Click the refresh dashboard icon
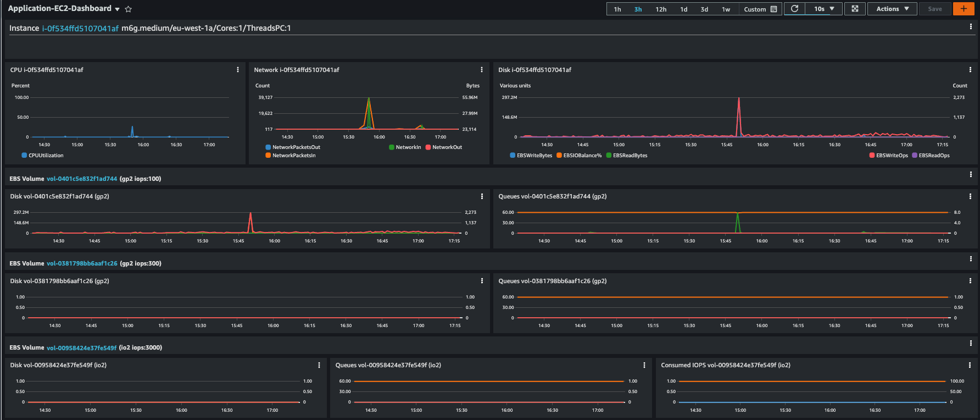This screenshot has height=420, width=980. [x=794, y=9]
